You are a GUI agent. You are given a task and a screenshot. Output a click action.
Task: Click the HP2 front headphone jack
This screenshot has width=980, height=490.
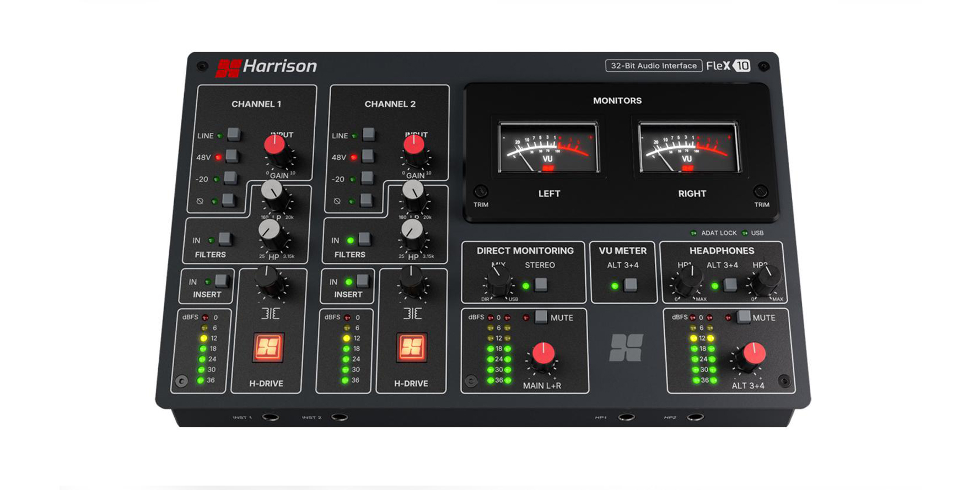695,417
